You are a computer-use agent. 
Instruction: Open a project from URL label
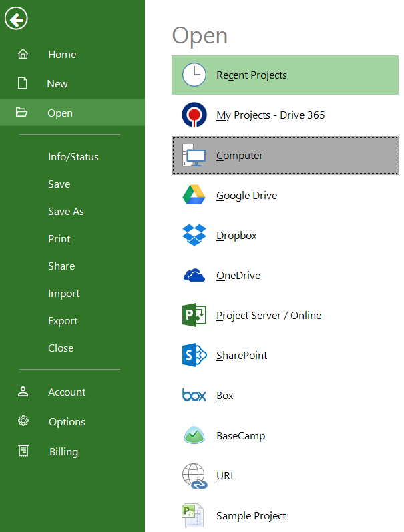226,476
